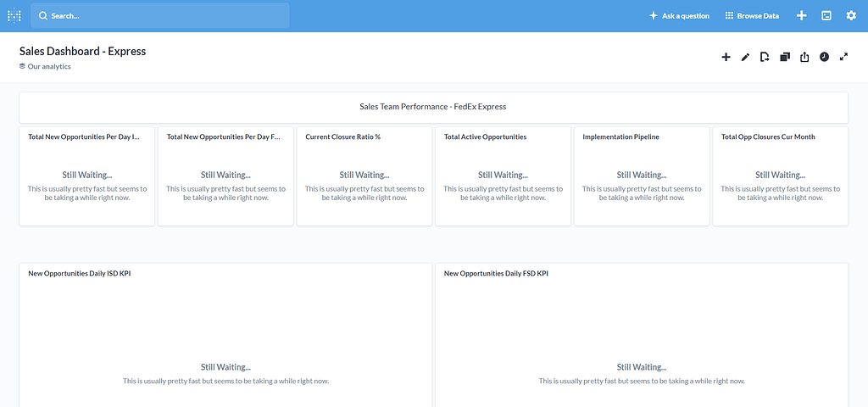
Task: Open Current Closure Ratio % card title
Action: point(343,137)
